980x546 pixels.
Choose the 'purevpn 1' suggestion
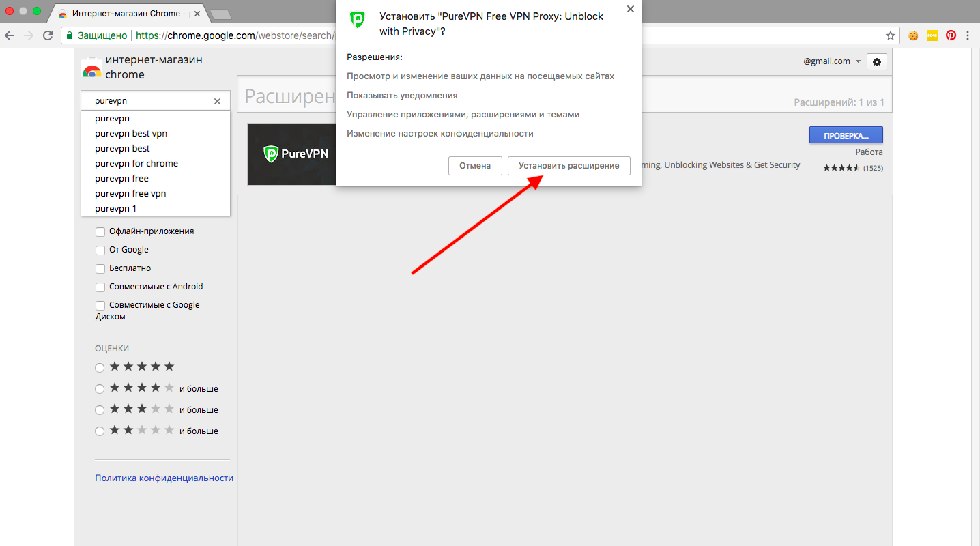pos(156,208)
